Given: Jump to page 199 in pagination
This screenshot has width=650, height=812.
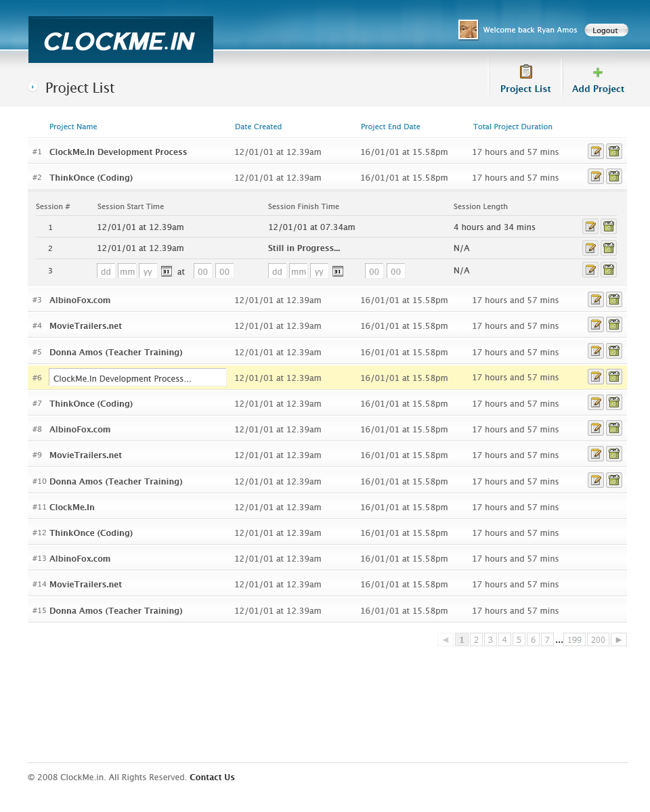Looking at the screenshot, I should 574,639.
